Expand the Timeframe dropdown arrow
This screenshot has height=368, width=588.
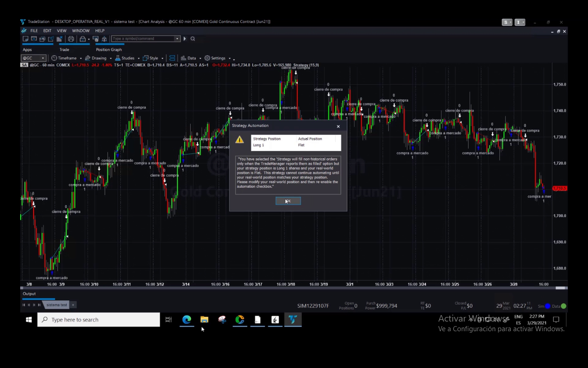pyautogui.click(x=80, y=58)
